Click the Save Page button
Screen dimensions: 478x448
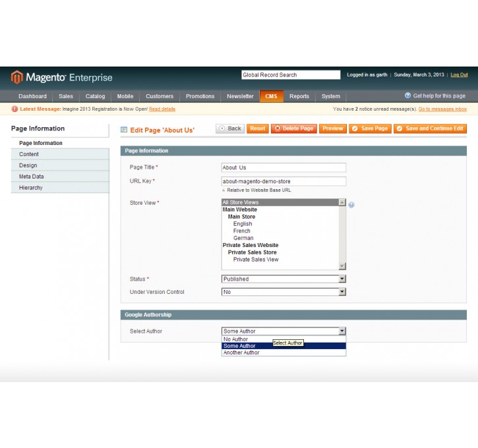click(370, 128)
